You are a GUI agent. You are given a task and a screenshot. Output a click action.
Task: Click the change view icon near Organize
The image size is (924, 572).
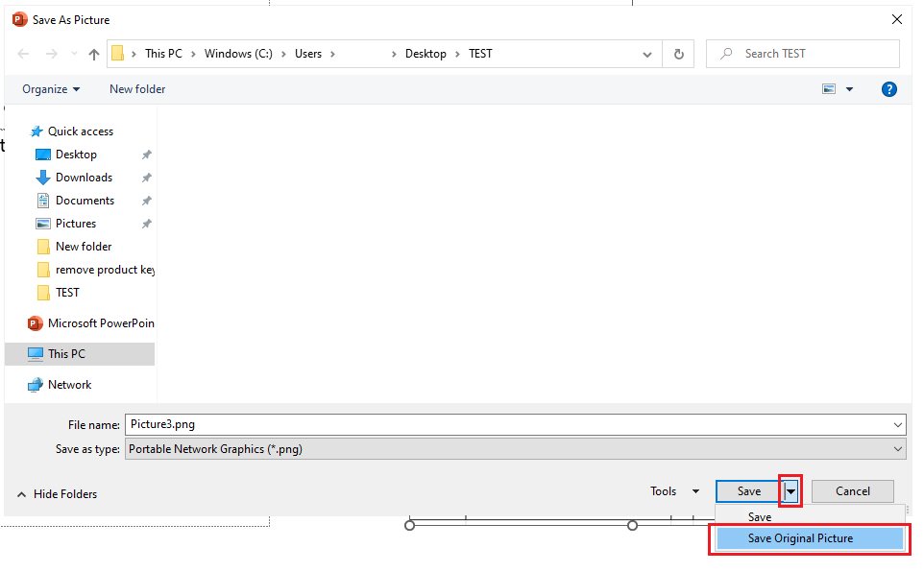click(828, 88)
